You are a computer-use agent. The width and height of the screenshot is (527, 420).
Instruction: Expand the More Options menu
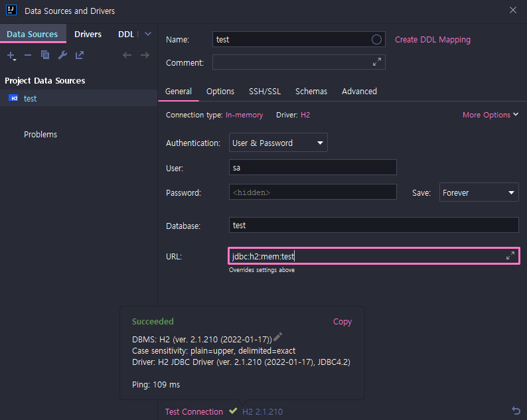[x=490, y=115]
